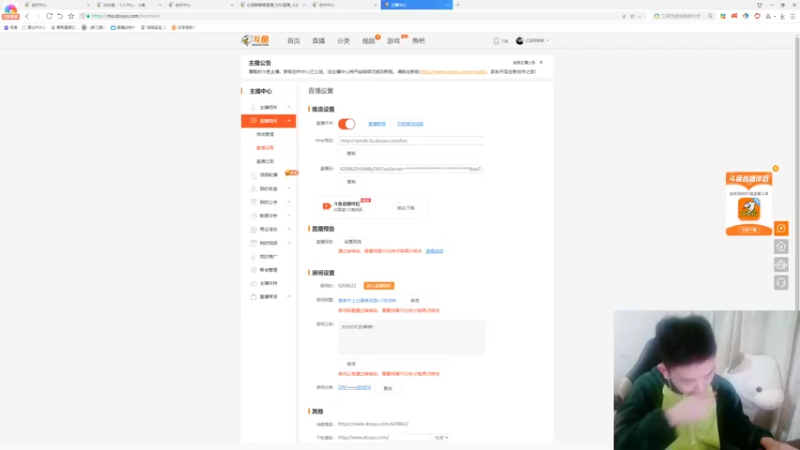Open the sidebar item with orange badge
The height and width of the screenshot is (450, 800).
268,175
